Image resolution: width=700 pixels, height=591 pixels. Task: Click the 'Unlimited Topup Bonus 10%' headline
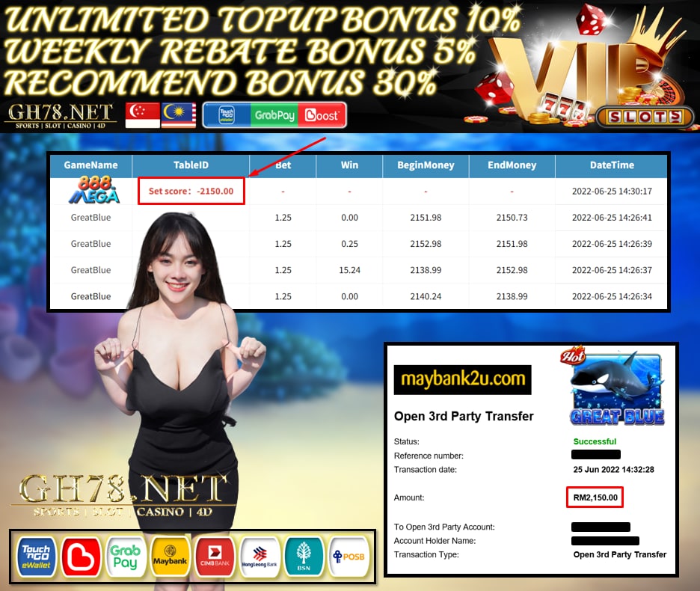[262, 19]
